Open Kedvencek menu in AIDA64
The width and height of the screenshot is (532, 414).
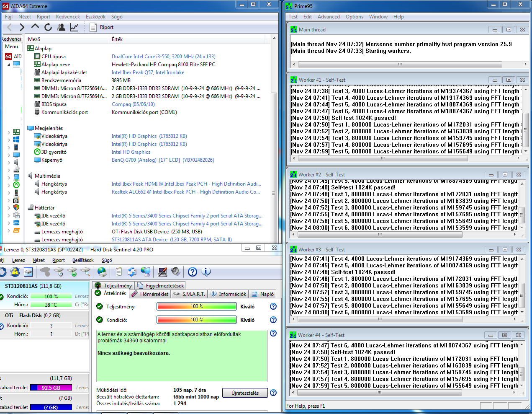68,17
